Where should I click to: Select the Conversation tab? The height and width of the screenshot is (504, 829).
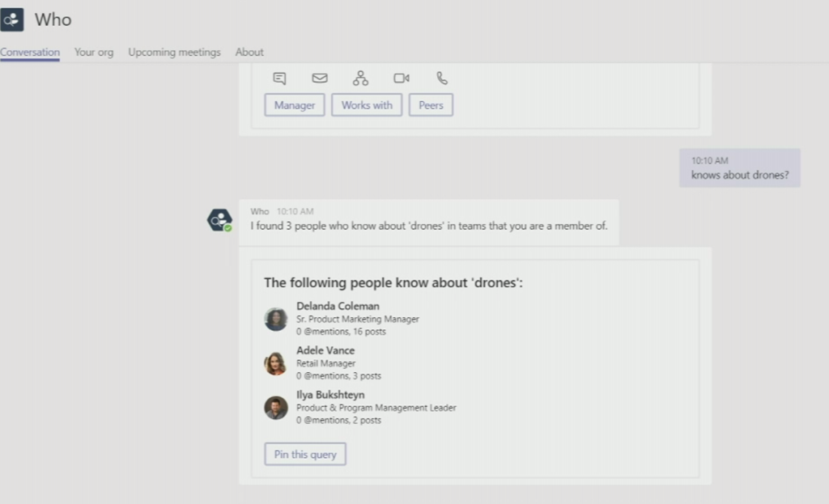coord(30,52)
